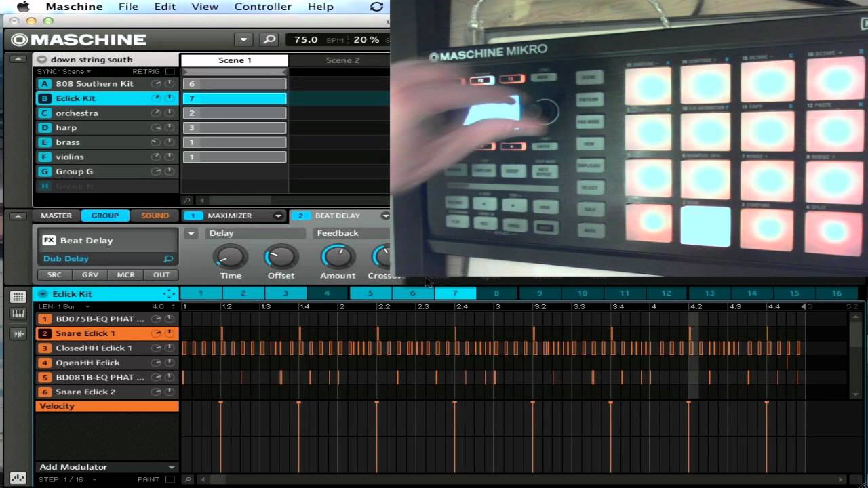
Task: Open the LEN: 1 Bar dropdown
Action: pyautogui.click(x=64, y=307)
